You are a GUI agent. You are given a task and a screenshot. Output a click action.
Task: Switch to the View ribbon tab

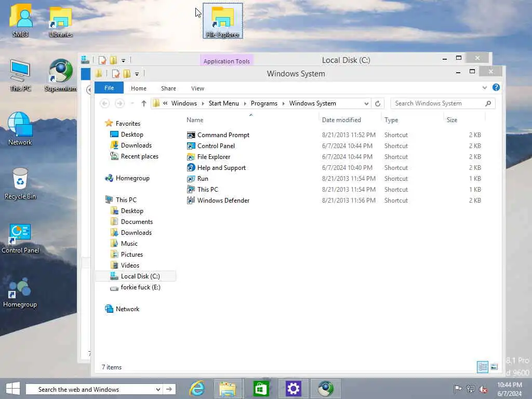197,88
